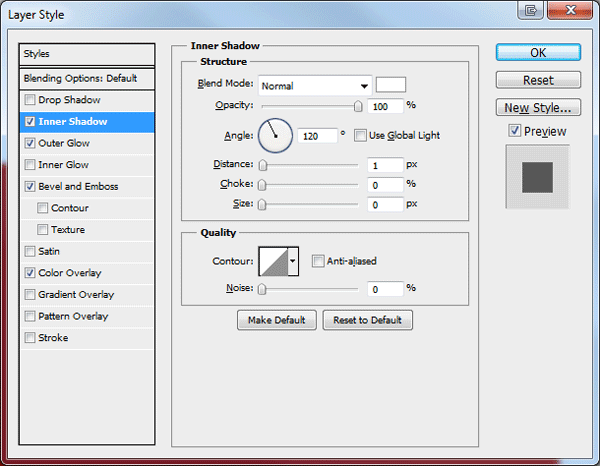600x466 pixels.
Task: Click the style preview thumbnail
Action: tap(537, 177)
